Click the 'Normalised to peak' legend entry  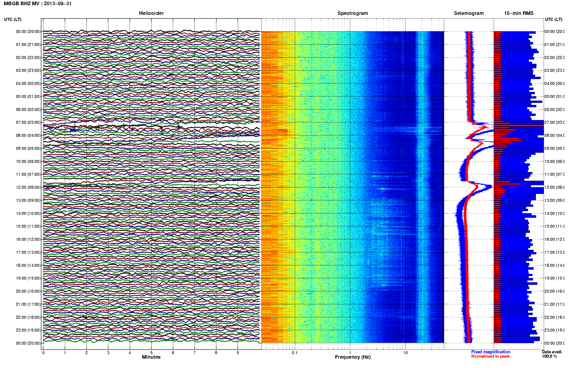490,356
